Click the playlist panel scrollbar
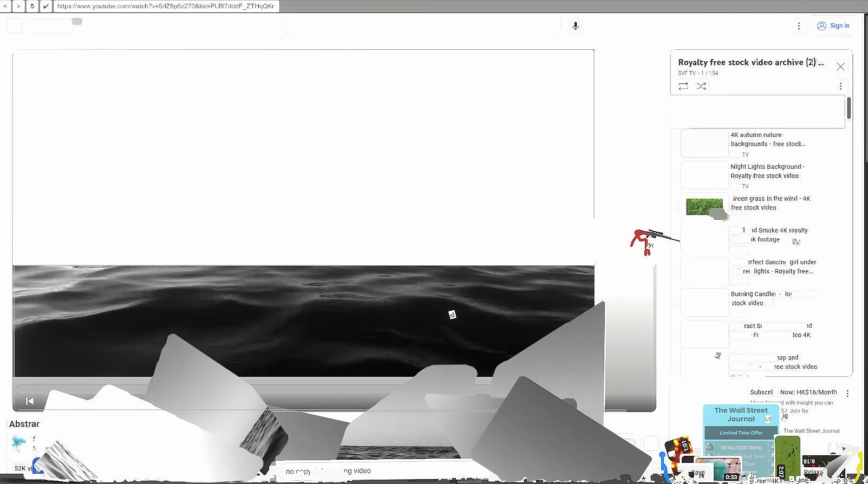Viewport: 868px width, 484px height. click(x=849, y=108)
